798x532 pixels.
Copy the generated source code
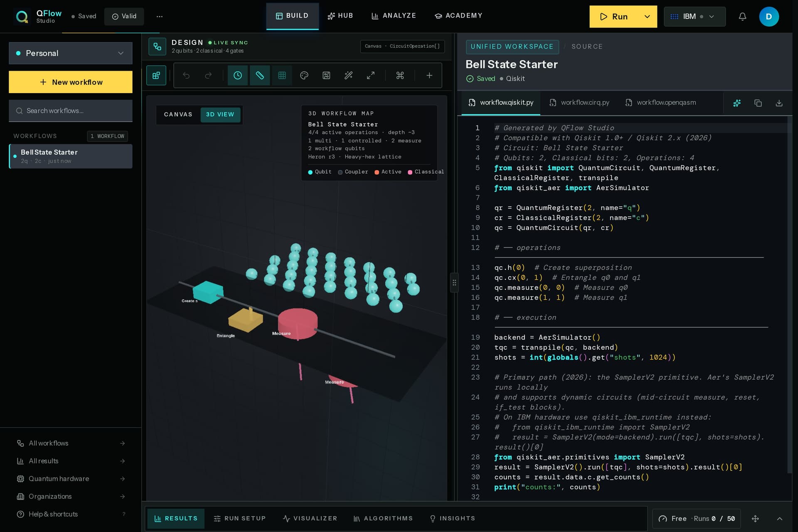pos(758,103)
